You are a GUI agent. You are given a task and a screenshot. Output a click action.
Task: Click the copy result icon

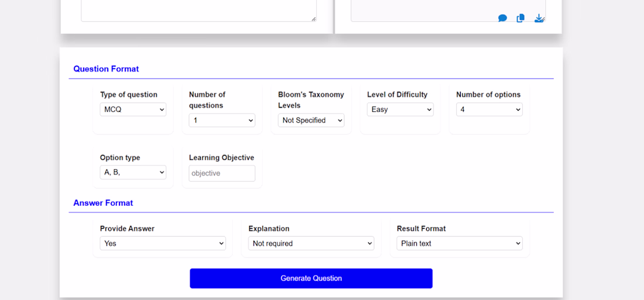(520, 18)
